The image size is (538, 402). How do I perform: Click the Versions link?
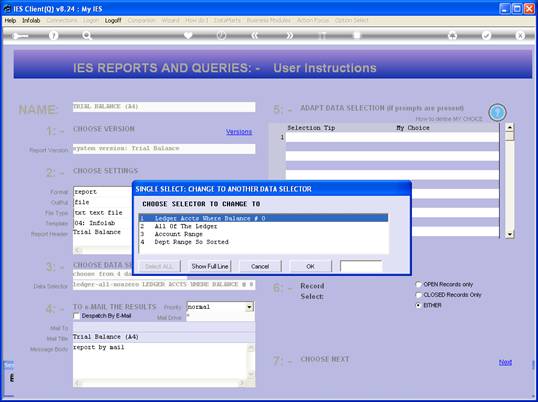click(239, 132)
